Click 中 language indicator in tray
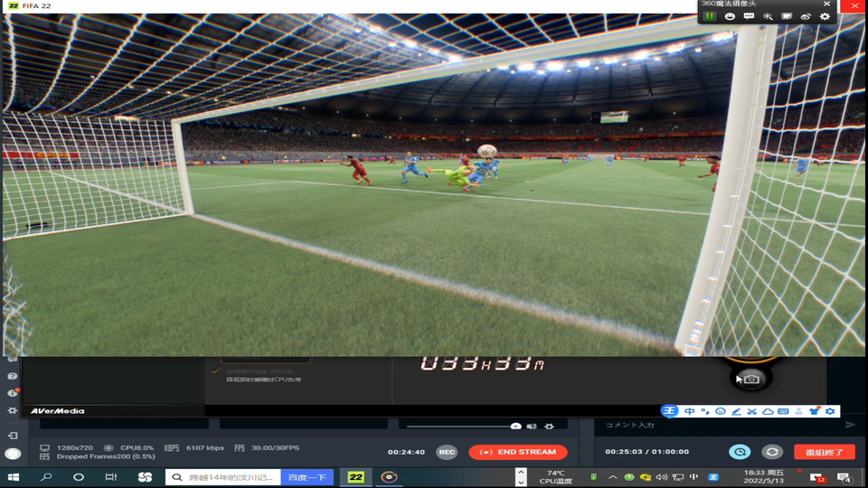 (693, 477)
